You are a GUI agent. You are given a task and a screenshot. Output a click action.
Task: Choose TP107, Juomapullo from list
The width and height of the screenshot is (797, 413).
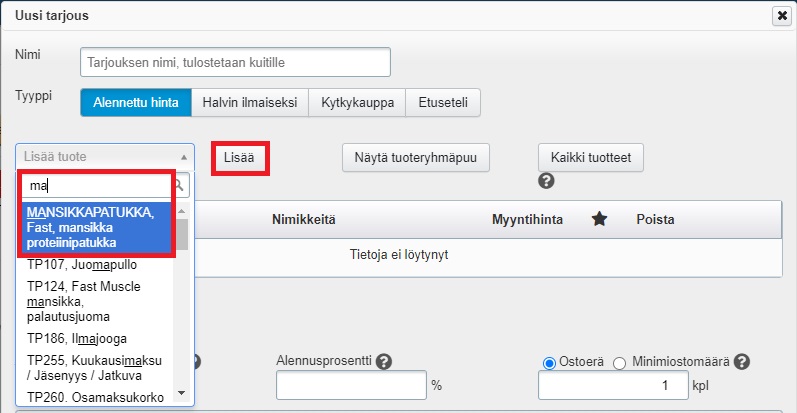(x=96, y=264)
